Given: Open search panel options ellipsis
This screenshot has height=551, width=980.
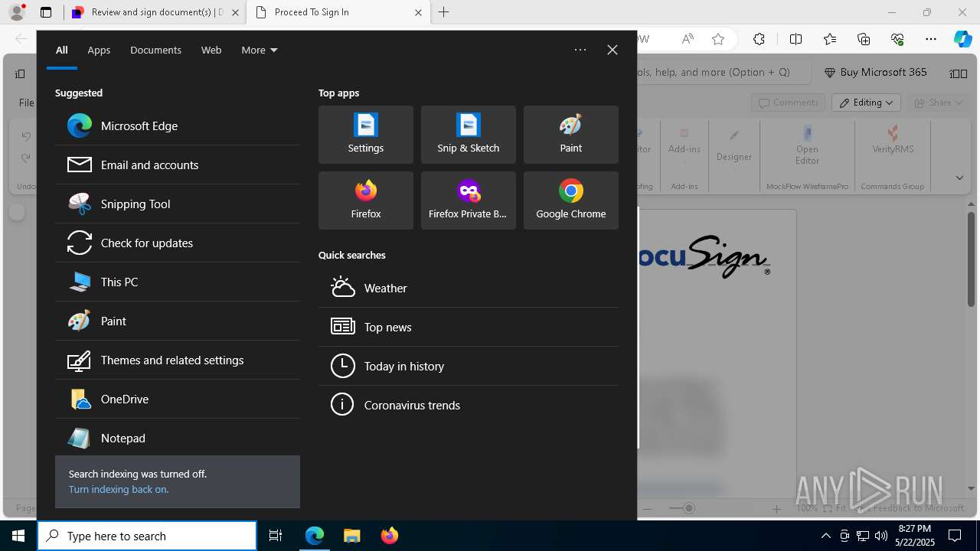Looking at the screenshot, I should coord(580,50).
